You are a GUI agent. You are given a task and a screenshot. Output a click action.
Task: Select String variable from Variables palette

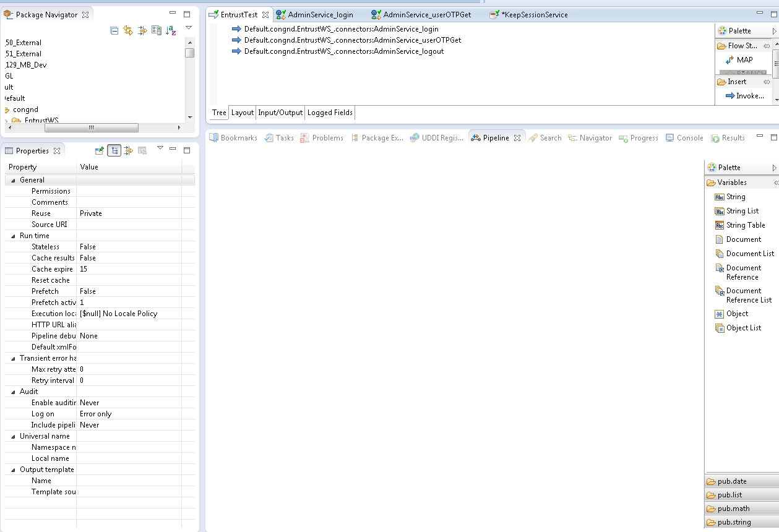735,197
